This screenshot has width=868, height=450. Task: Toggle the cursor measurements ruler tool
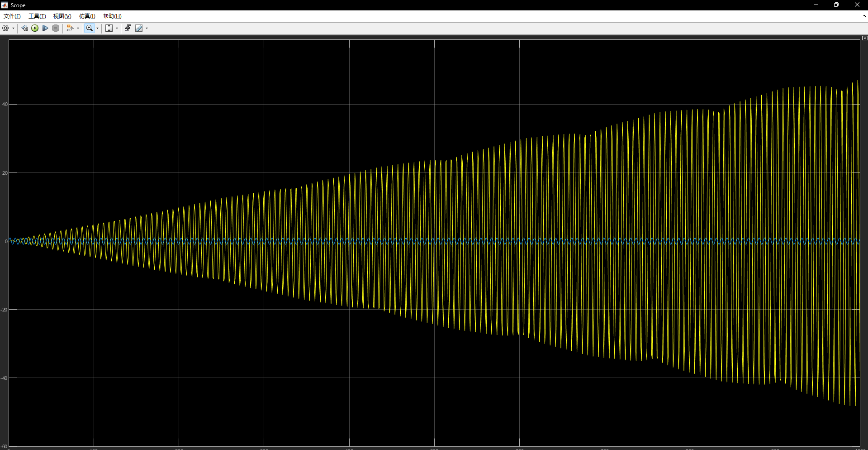tap(139, 28)
